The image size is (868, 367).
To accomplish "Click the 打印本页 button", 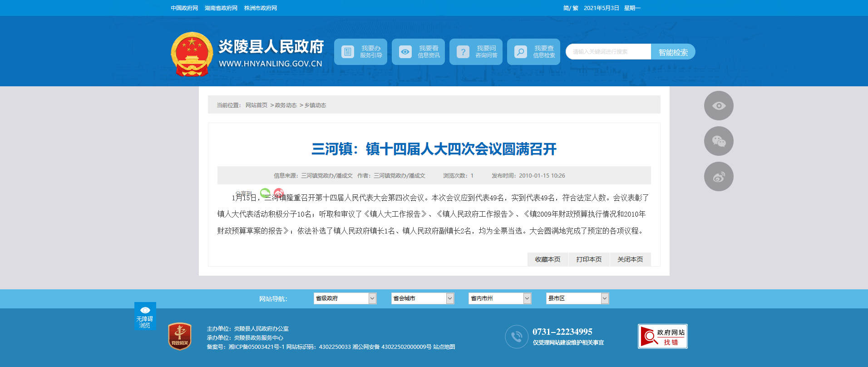I will (589, 259).
